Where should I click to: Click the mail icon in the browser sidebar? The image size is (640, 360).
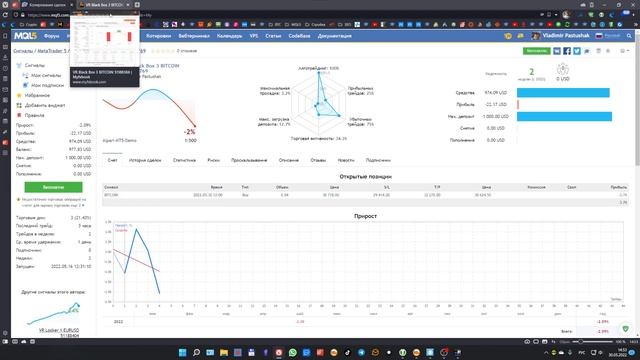(x=5, y=89)
